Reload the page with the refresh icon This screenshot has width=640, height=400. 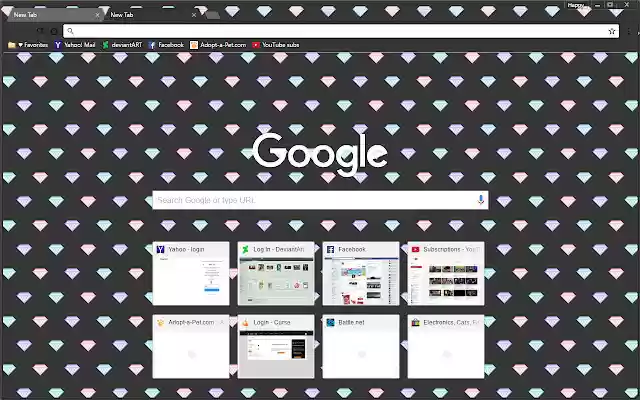(40, 31)
